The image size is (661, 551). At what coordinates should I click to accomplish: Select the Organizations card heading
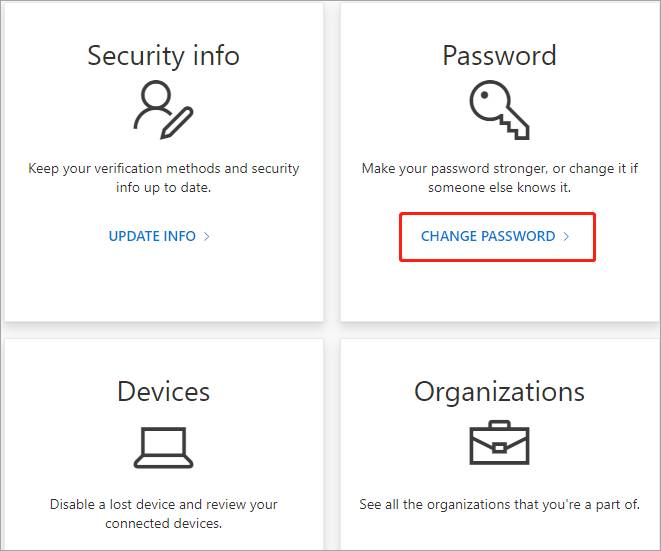pyautogui.click(x=500, y=392)
